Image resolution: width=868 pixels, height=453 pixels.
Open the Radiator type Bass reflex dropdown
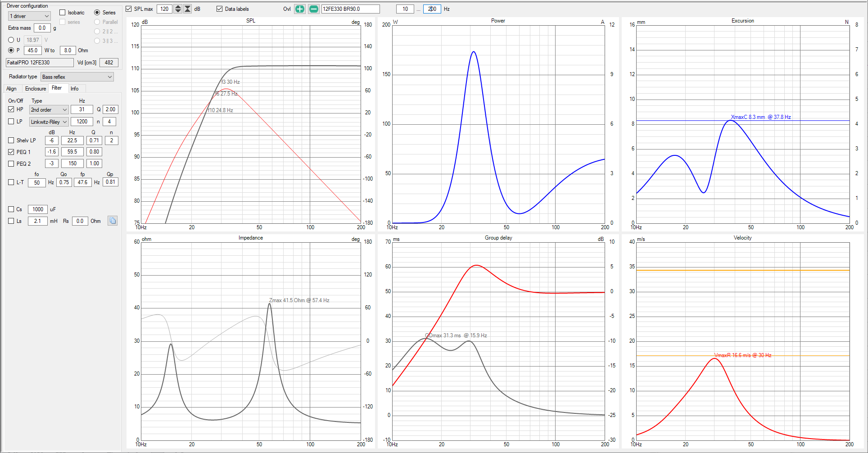[77, 77]
